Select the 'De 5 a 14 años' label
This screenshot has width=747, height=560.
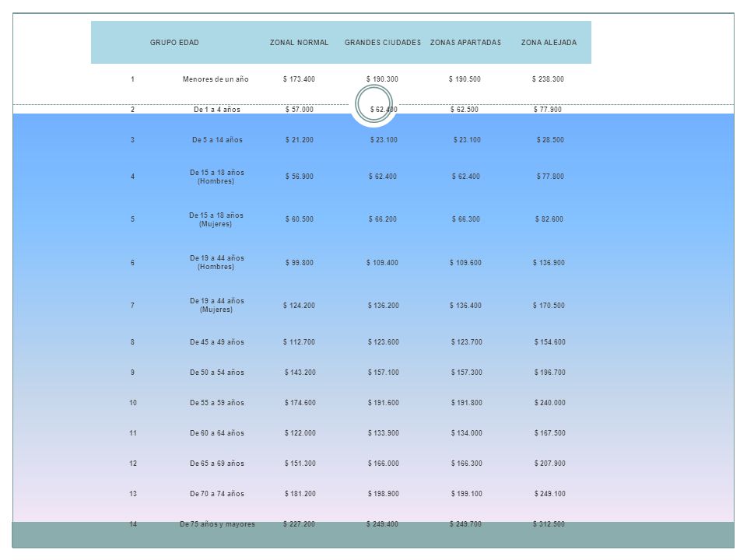217,140
